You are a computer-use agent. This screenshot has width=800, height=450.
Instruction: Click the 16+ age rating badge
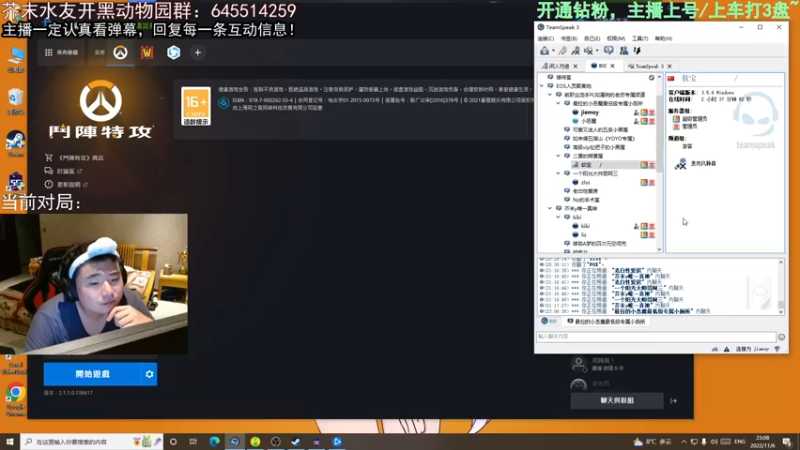click(x=196, y=106)
